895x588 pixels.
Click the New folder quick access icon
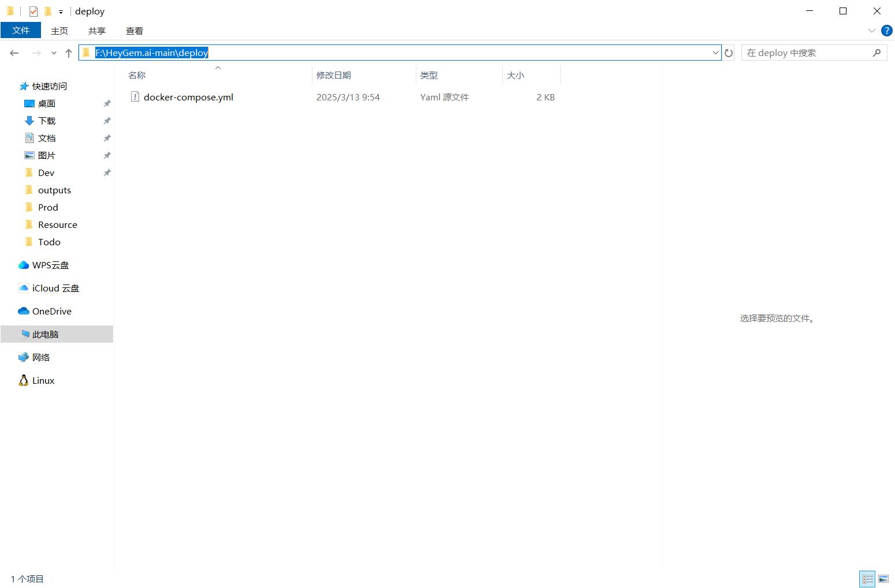(x=48, y=11)
